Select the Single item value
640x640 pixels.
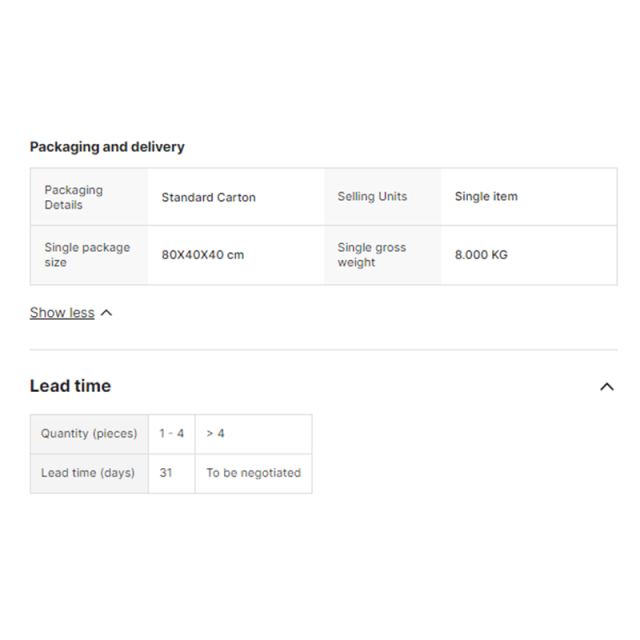pyautogui.click(x=486, y=196)
